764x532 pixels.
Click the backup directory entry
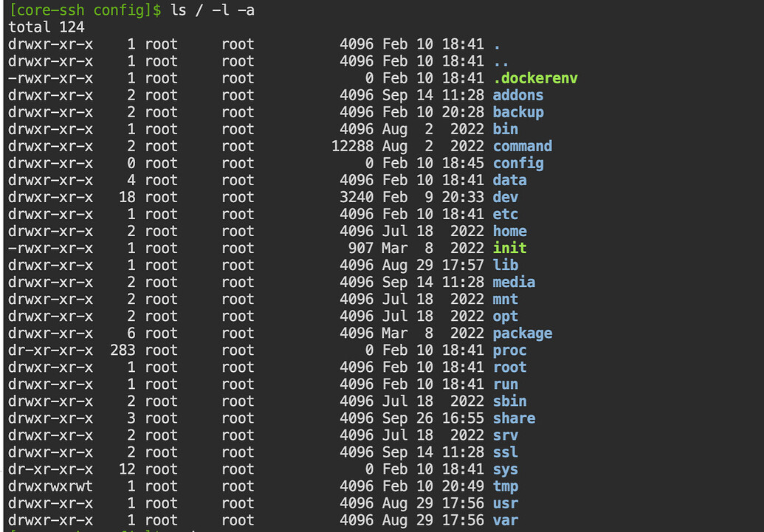[518, 112]
